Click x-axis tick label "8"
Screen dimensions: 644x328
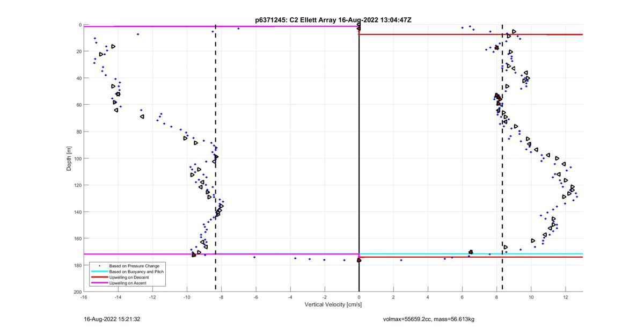coord(496,297)
